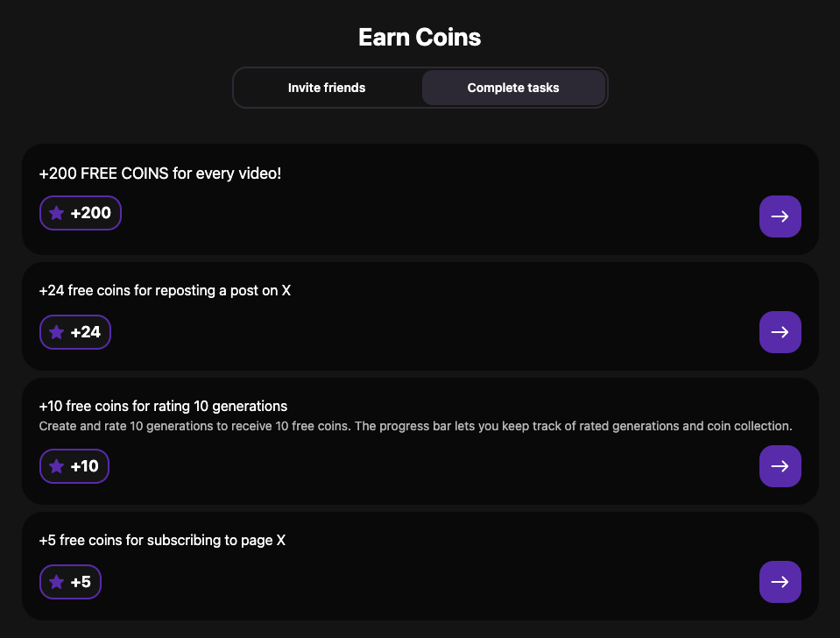Click the star icon in the +10 badge
Viewport: 840px width, 638px height.
pos(57,466)
